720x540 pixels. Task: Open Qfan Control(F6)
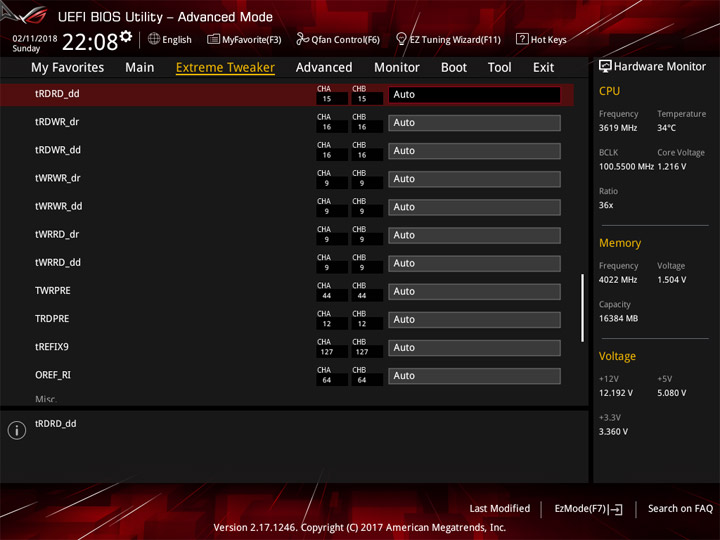pos(345,40)
